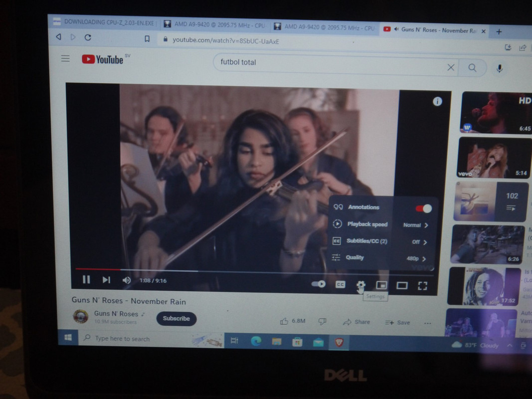Reload the current page

[88, 37]
